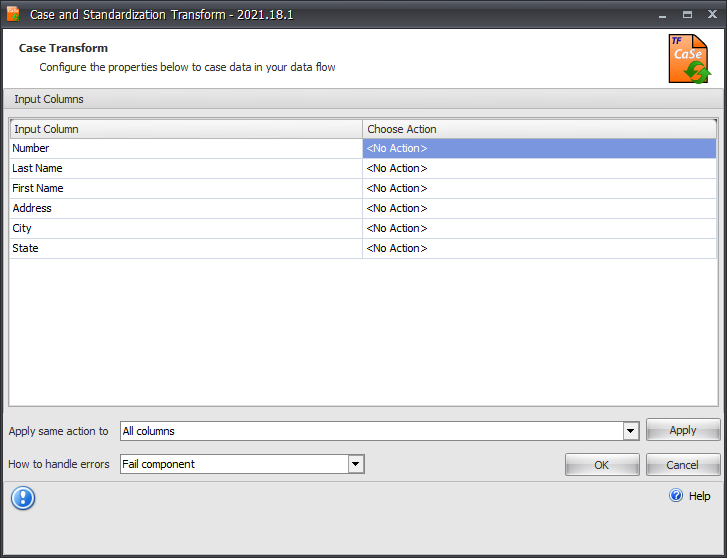Select the Address input column row
Image resolution: width=727 pixels, height=558 pixels.
[x=185, y=208]
